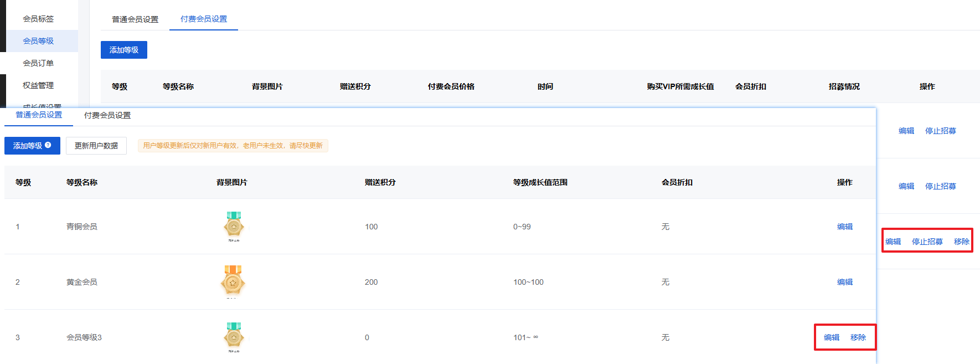Select 普通会员设置 tab in the front panel
Image resolution: width=980 pixels, height=364 pixels.
point(39,115)
